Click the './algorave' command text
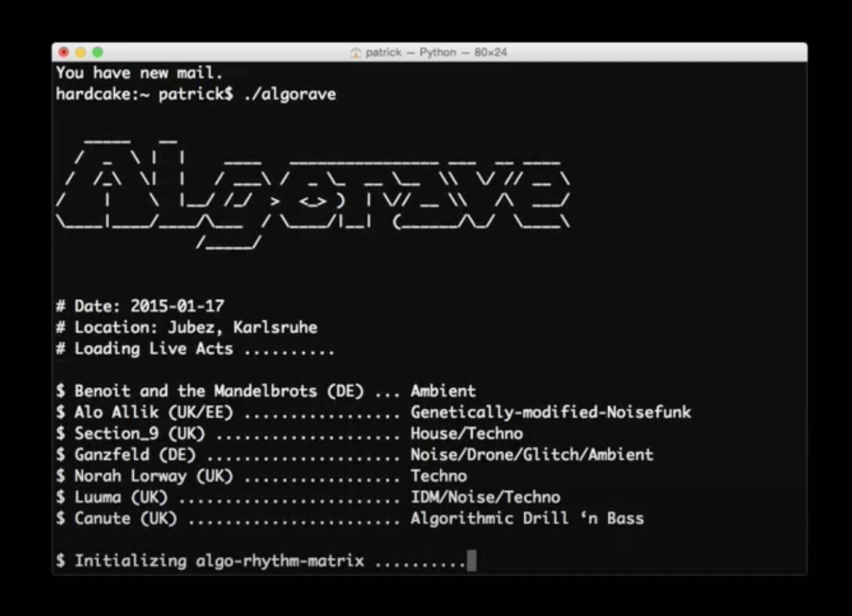Image resolution: width=852 pixels, height=616 pixels. click(290, 94)
